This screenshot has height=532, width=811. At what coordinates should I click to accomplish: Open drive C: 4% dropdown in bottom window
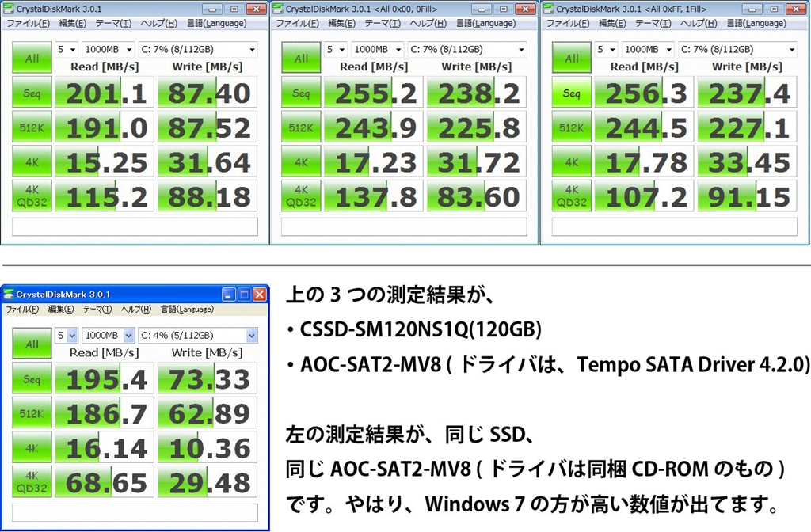point(197,336)
